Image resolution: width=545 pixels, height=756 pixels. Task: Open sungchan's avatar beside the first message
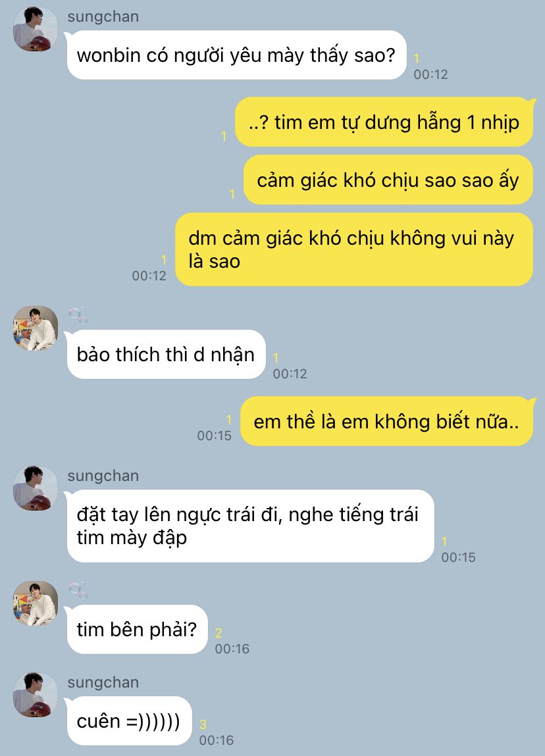click(35, 29)
